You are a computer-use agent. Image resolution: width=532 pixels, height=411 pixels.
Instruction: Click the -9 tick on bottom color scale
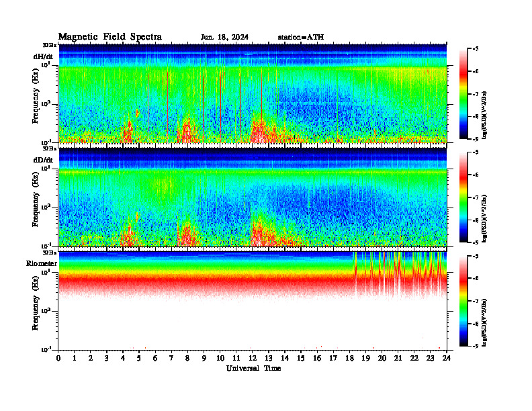[x=476, y=346]
